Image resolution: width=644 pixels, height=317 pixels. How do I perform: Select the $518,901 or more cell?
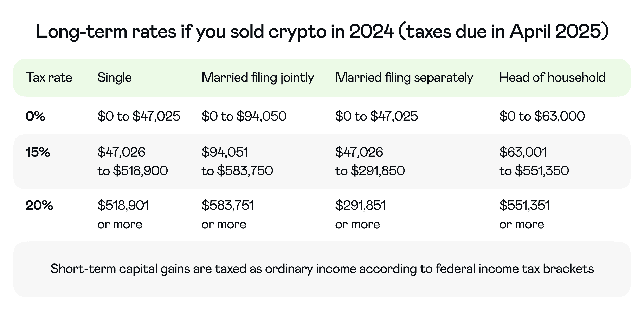(123, 215)
